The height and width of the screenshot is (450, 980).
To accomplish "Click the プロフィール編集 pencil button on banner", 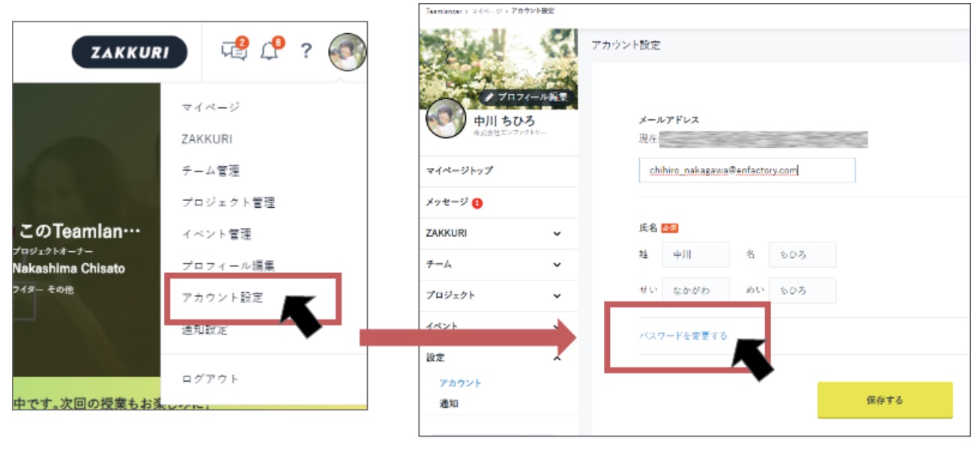I will 527,97.
